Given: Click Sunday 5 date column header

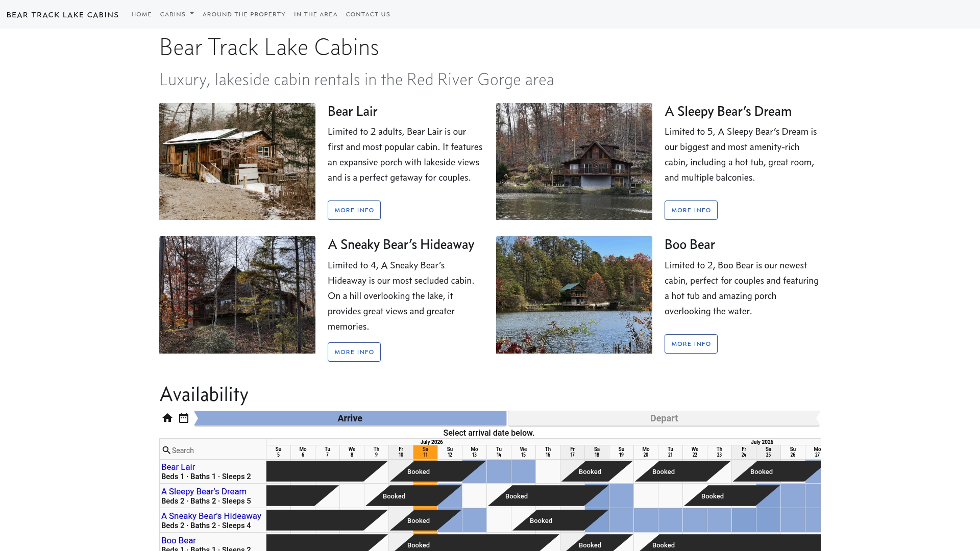Looking at the screenshot, I should [x=278, y=452].
